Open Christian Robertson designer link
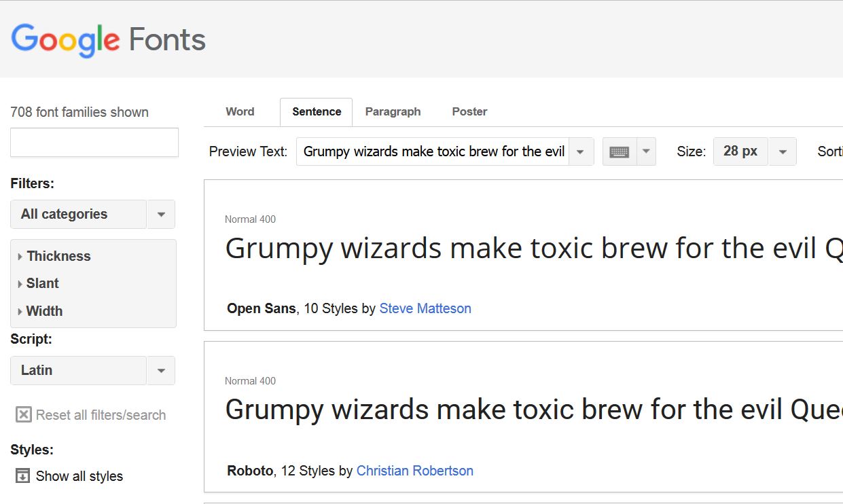 (415, 471)
